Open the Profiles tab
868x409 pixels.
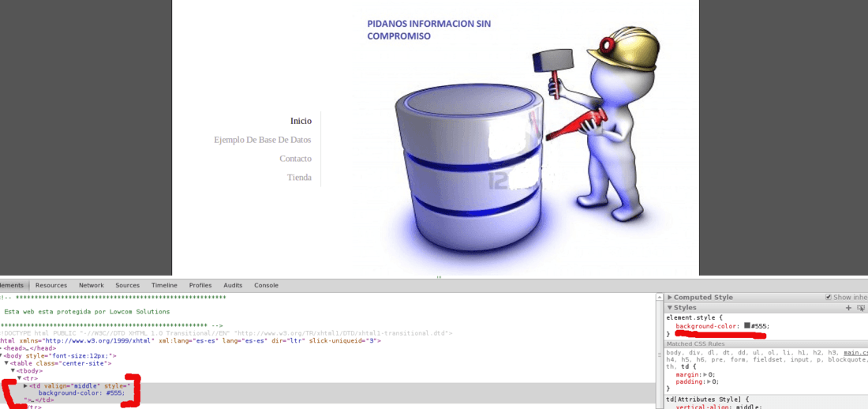200,285
